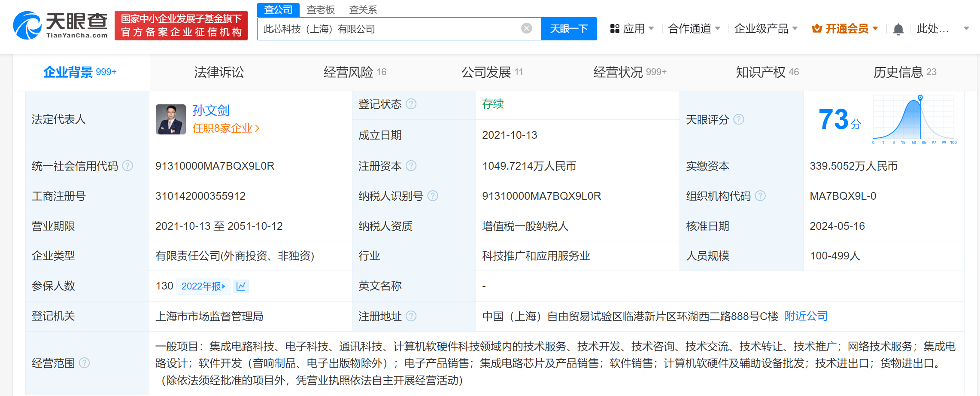
Task: Click the notification bell icon
Action: click(x=898, y=29)
